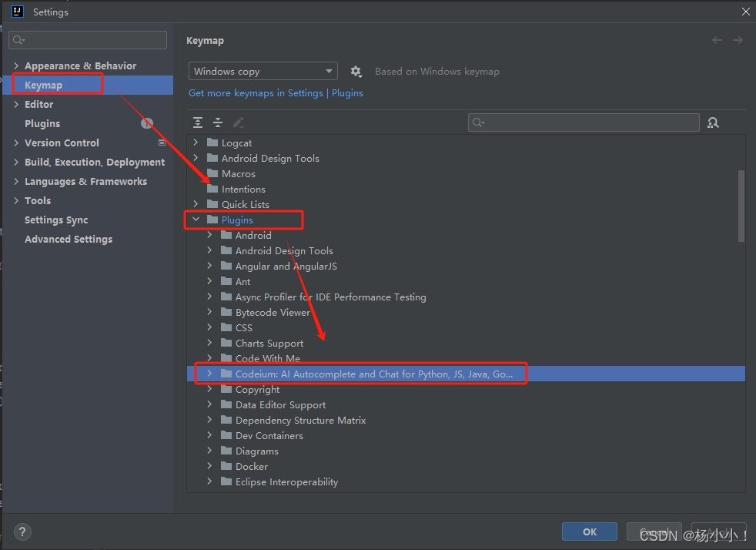
Task: Close the Settings dialog window
Action: (x=745, y=12)
